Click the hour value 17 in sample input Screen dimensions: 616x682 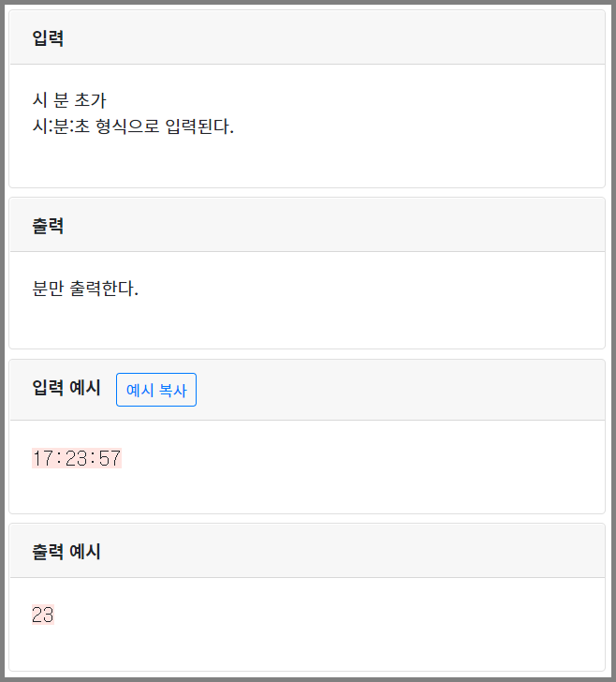coord(43,458)
